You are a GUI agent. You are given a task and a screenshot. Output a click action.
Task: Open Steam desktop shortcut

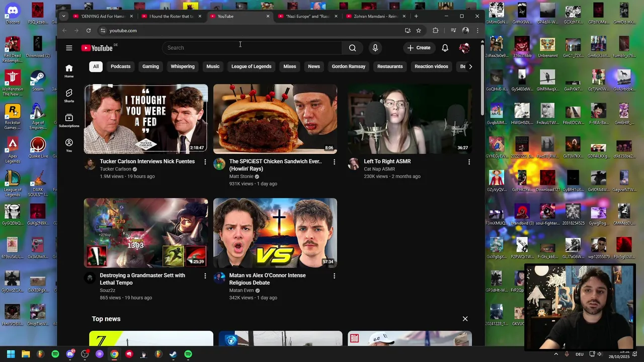point(38,81)
